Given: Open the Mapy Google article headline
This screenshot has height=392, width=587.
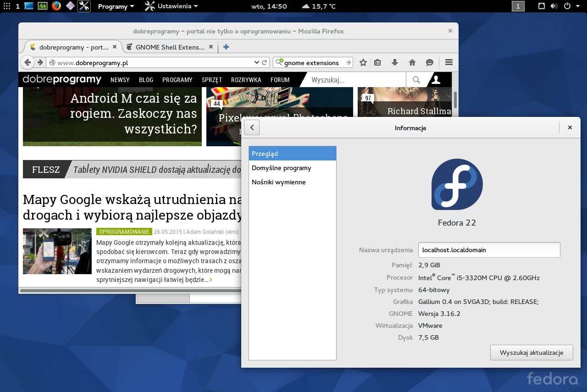Looking at the screenshot, I should [132, 207].
